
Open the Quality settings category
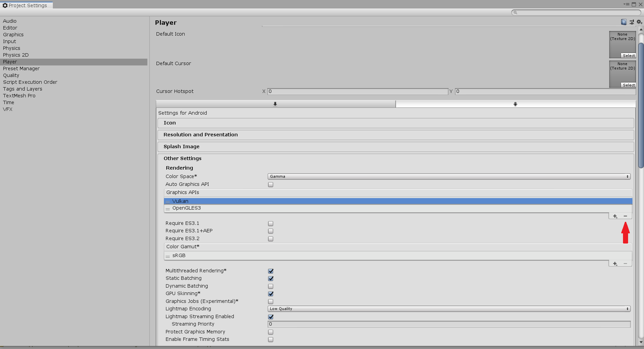click(11, 75)
